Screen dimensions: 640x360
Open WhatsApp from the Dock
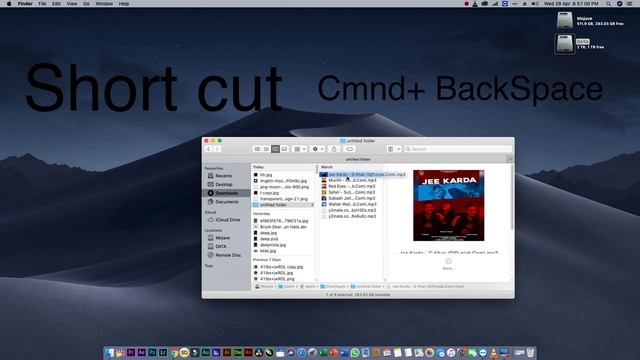pos(355,353)
